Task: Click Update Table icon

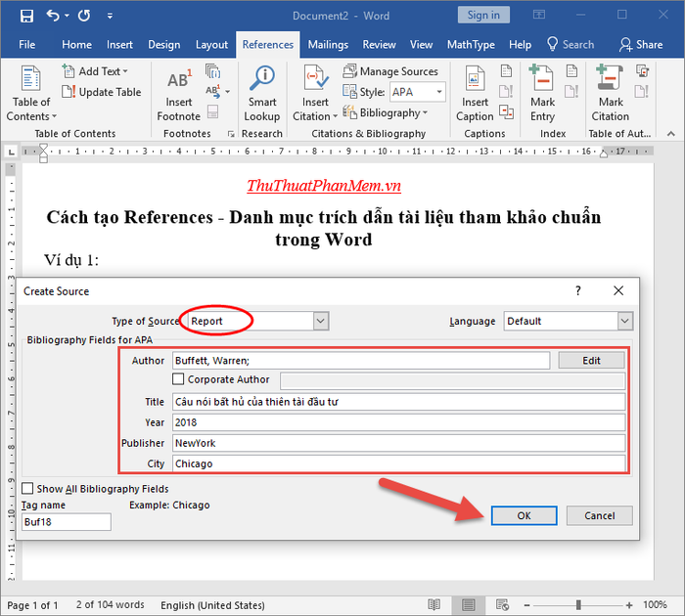Action: [68, 92]
